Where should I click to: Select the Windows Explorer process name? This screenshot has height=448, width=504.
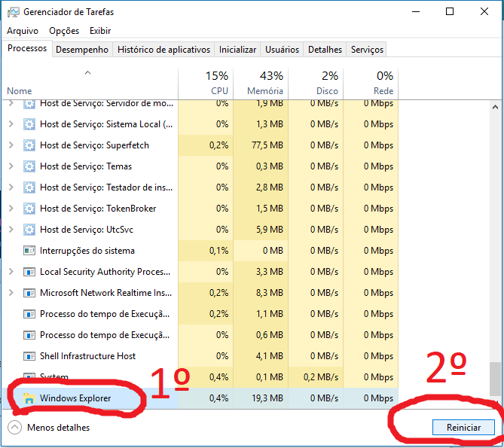coord(75,398)
